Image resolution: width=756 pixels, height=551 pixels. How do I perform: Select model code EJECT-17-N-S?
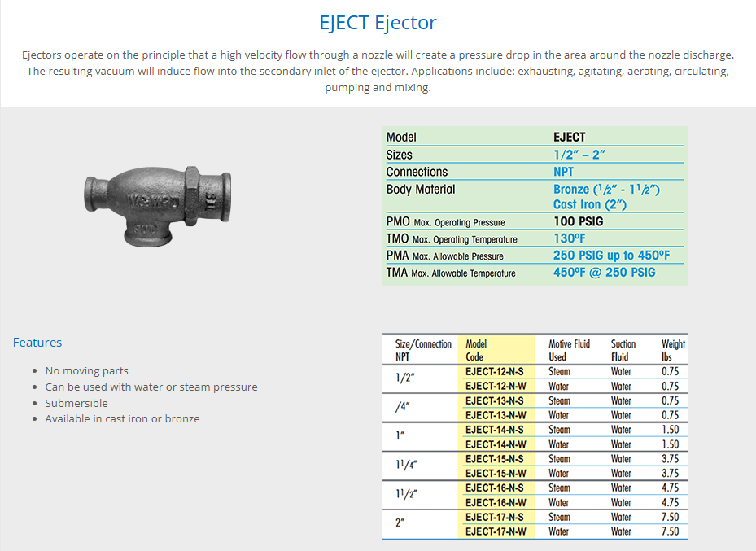[x=495, y=517]
